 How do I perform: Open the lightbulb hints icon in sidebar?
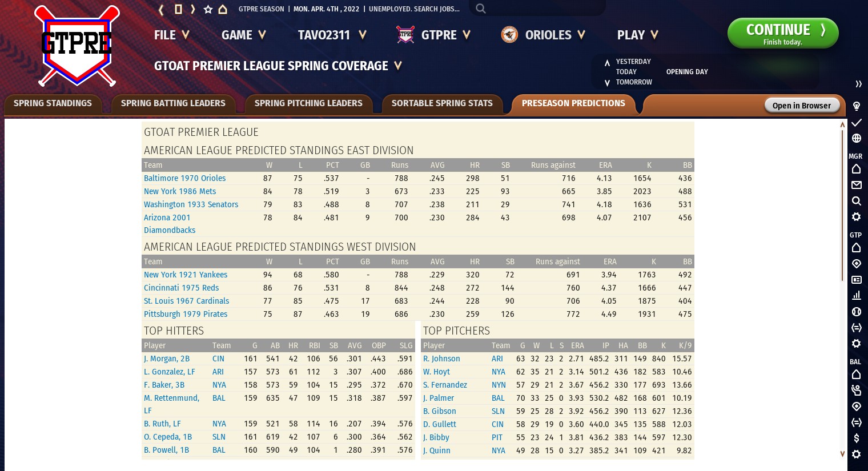point(856,106)
